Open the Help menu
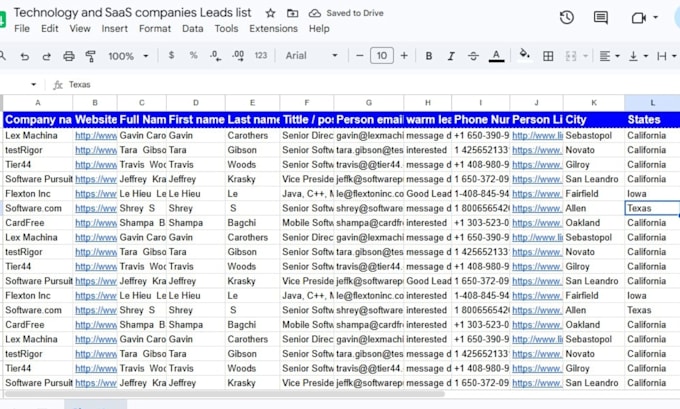The width and height of the screenshot is (680, 409). coord(319,29)
